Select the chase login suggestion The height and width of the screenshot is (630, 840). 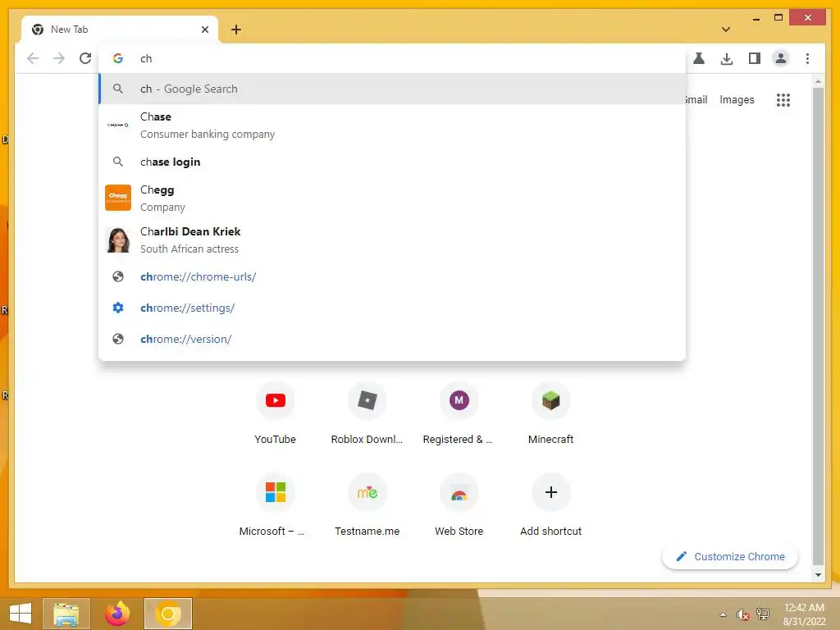[392, 162]
